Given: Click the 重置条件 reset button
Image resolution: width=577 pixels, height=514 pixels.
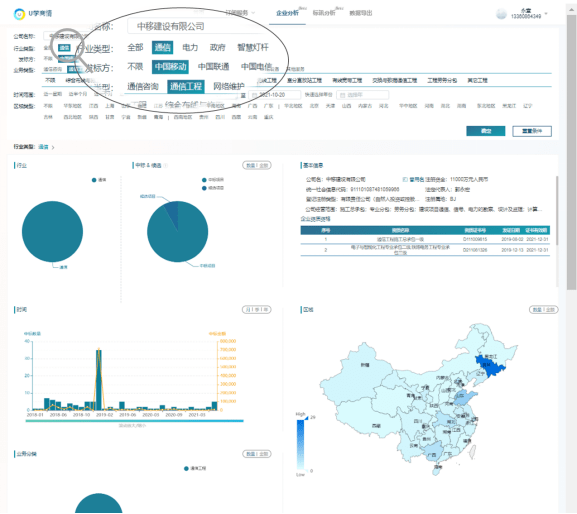Looking at the screenshot, I should (532, 131).
